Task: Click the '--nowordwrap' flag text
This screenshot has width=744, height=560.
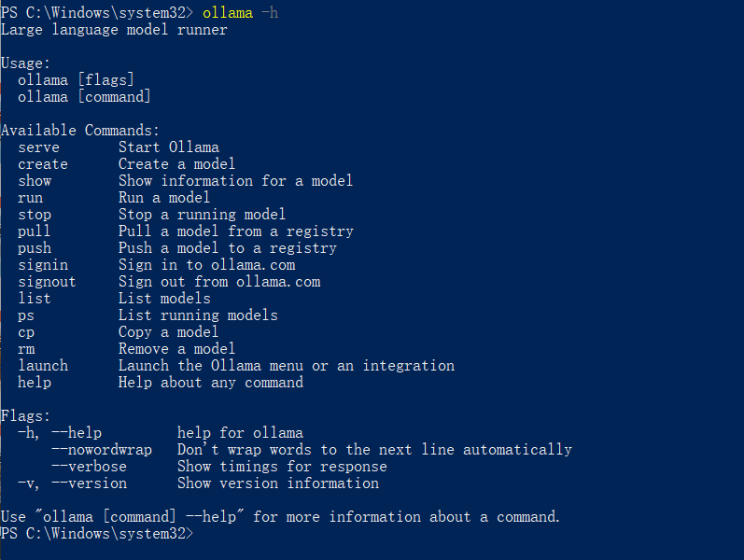Action: [x=102, y=450]
